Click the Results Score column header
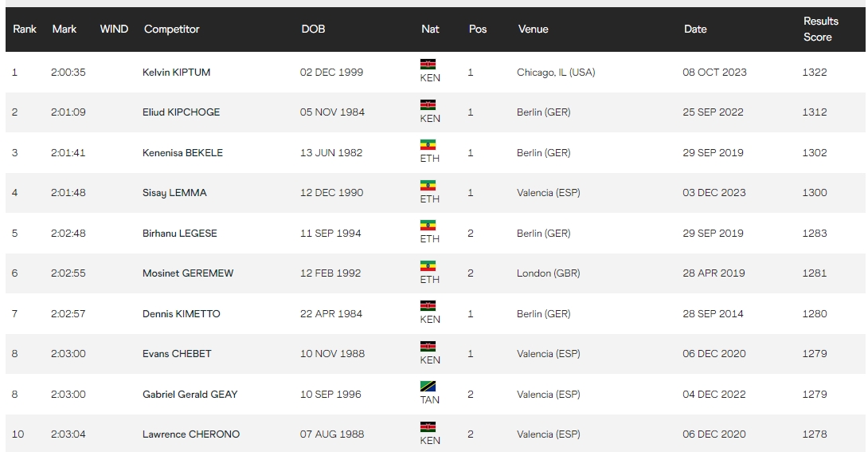This screenshot has width=868, height=452. click(820, 29)
